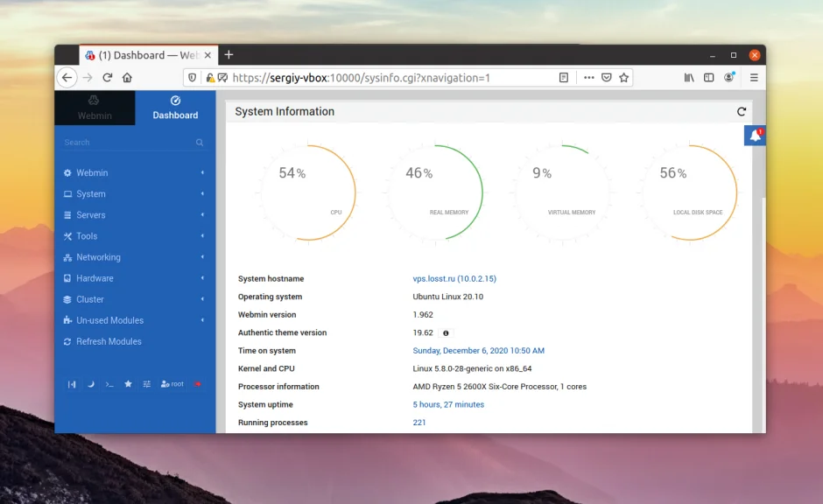Click the Refresh Modules link
This screenshot has height=504, width=823.
(x=109, y=341)
